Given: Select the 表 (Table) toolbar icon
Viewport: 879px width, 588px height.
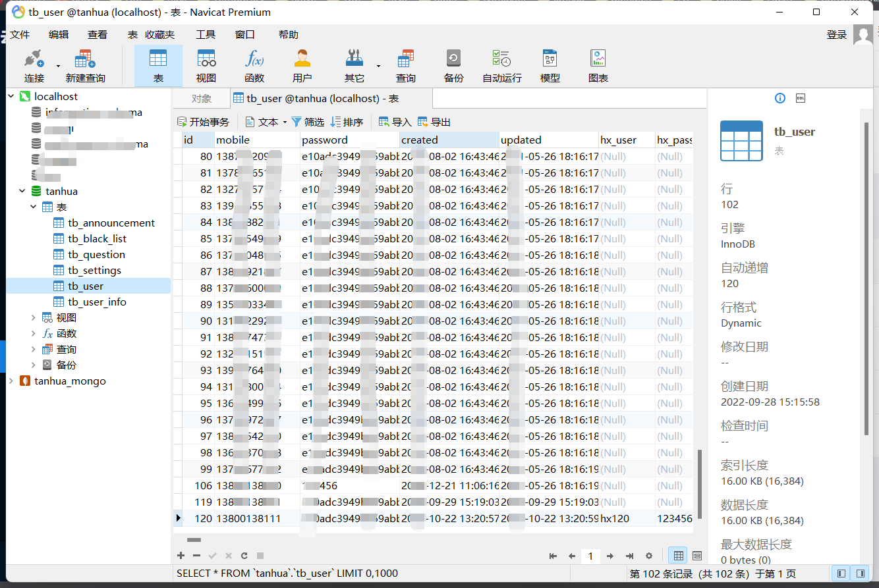Looking at the screenshot, I should tap(158, 67).
